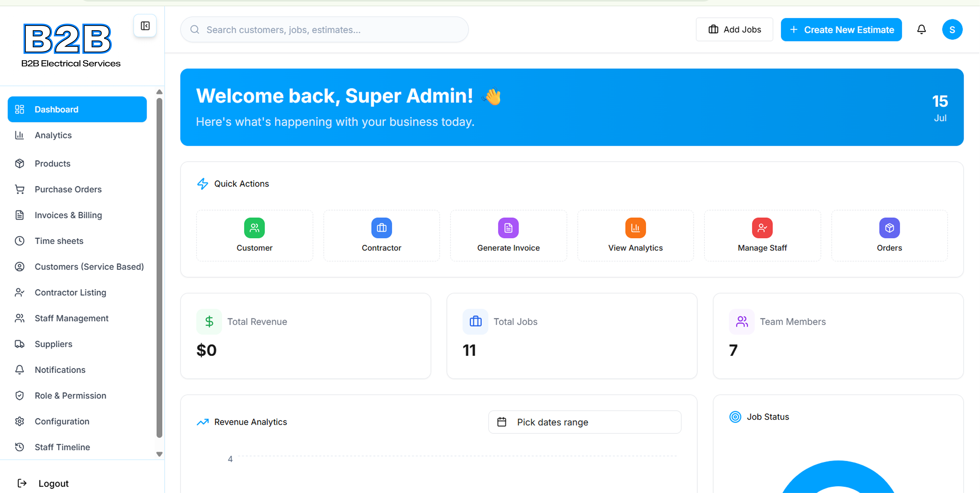The height and width of the screenshot is (493, 980).
Task: Open the sidebar Notifications page
Action: click(x=77, y=370)
